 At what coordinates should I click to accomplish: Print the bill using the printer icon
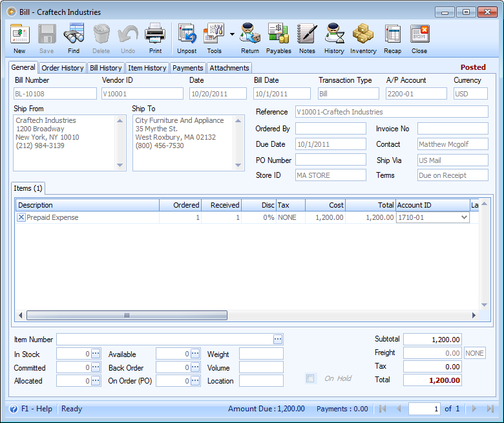[155, 34]
